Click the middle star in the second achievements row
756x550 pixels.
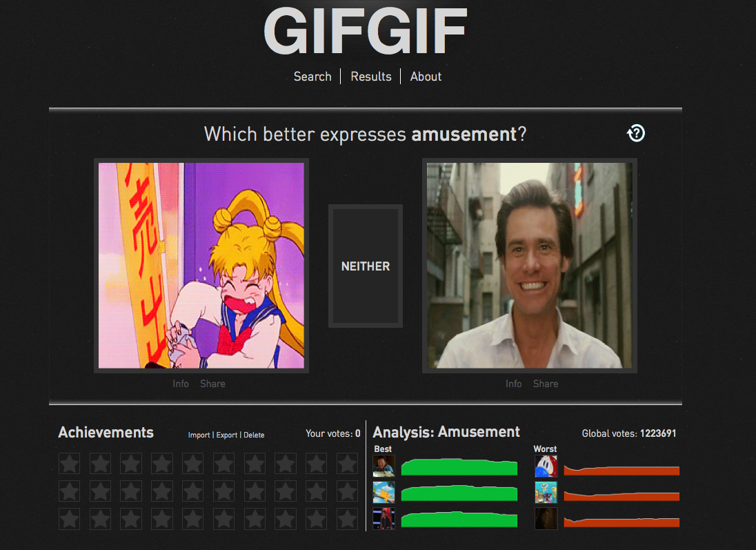[192, 491]
